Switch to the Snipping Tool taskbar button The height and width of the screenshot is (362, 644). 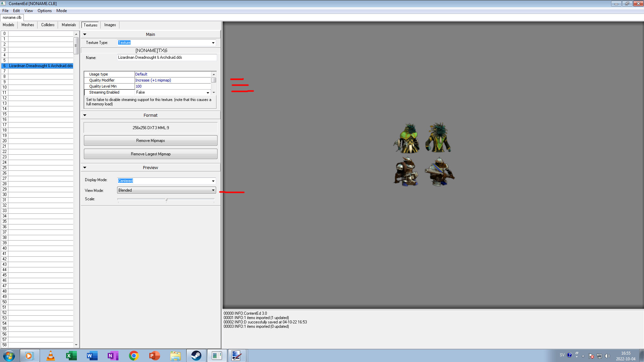click(x=237, y=356)
